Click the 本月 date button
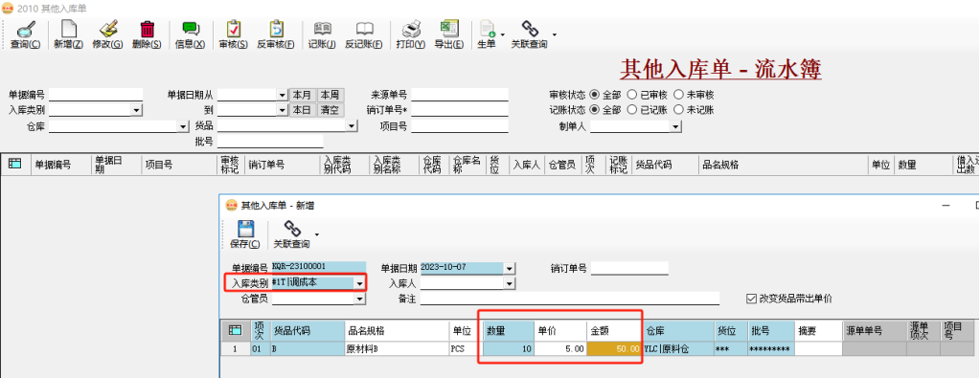Screen dimensions: 980x378 tap(303, 95)
